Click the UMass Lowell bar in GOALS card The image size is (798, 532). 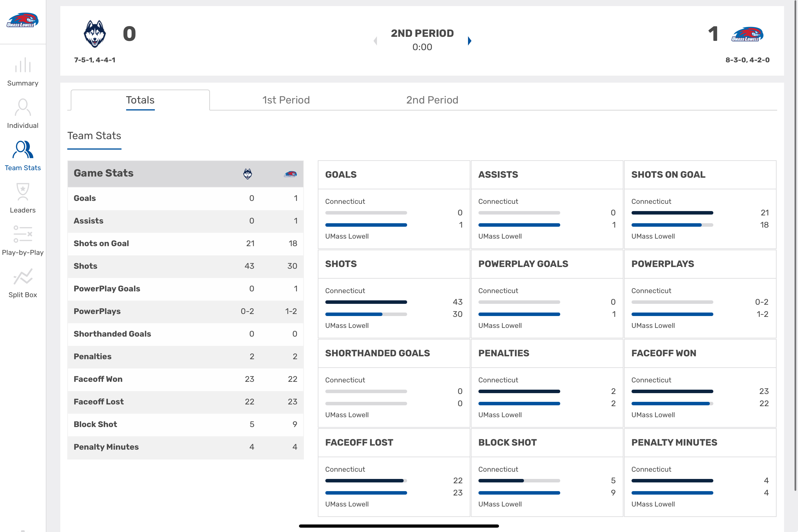tap(366, 225)
